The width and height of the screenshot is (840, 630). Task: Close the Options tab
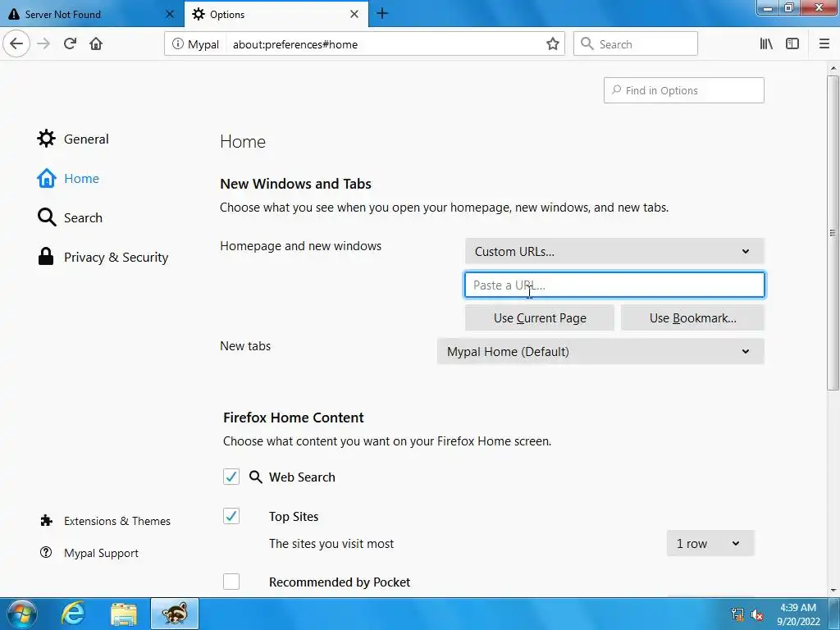(354, 14)
